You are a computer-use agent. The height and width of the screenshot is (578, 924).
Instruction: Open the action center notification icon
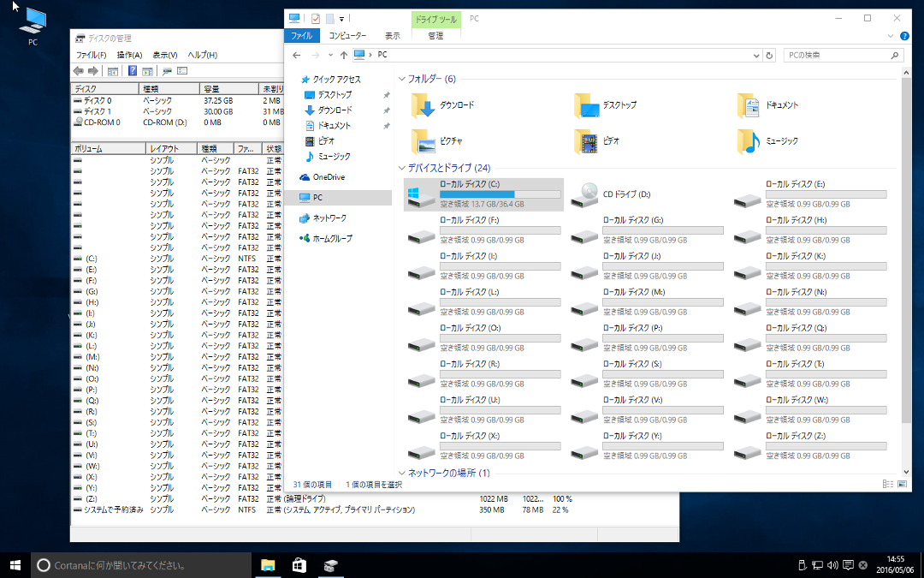[848, 565]
